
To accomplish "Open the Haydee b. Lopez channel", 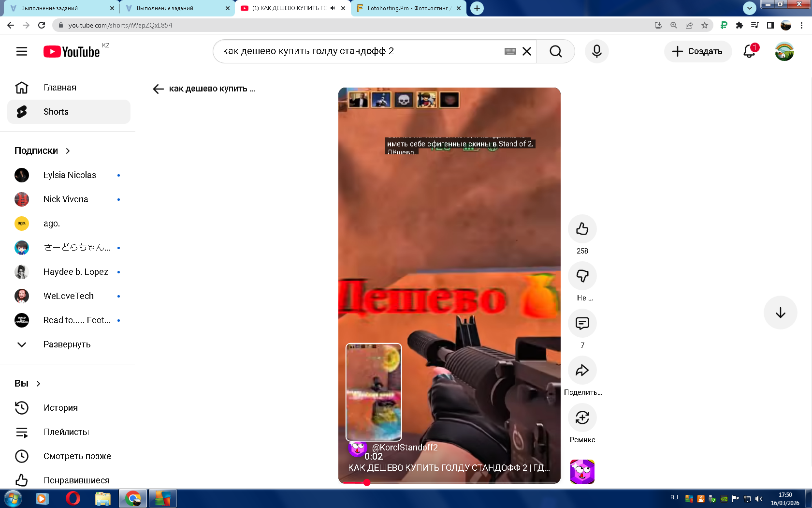I will pos(69,272).
